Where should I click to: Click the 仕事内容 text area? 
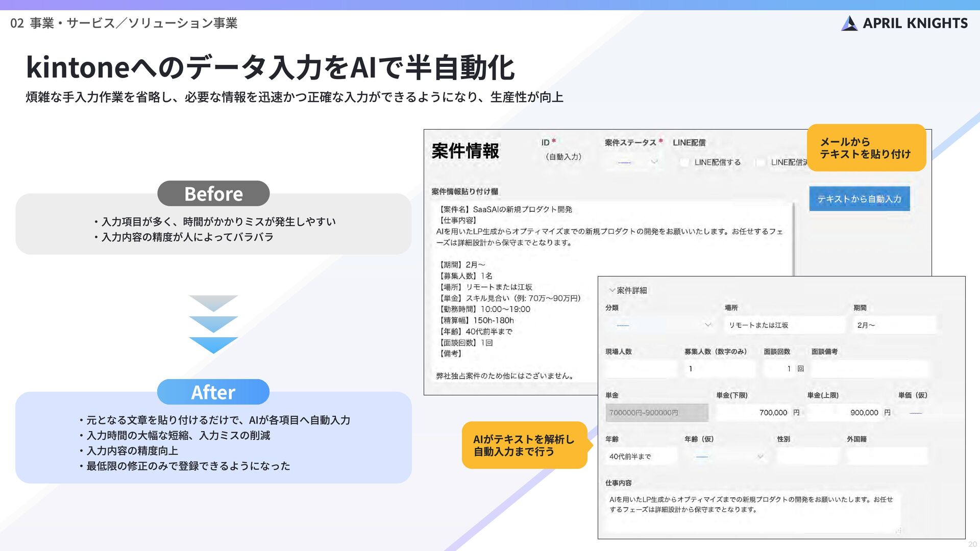coord(753,512)
